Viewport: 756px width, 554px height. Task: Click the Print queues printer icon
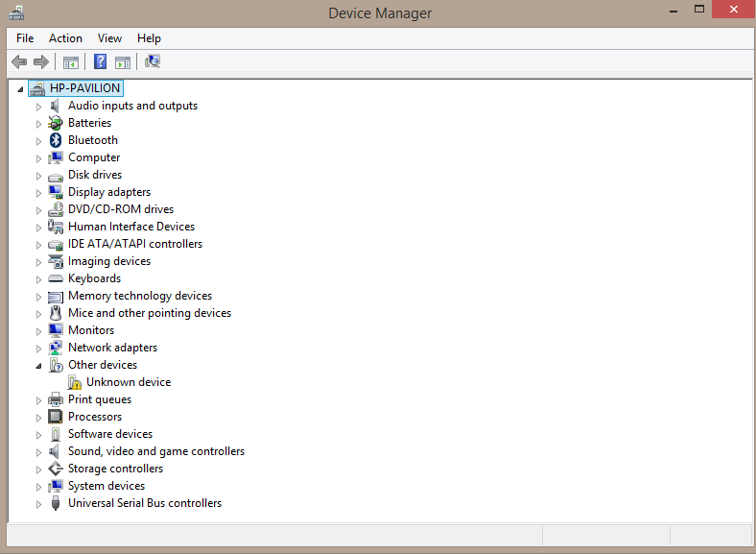point(56,399)
